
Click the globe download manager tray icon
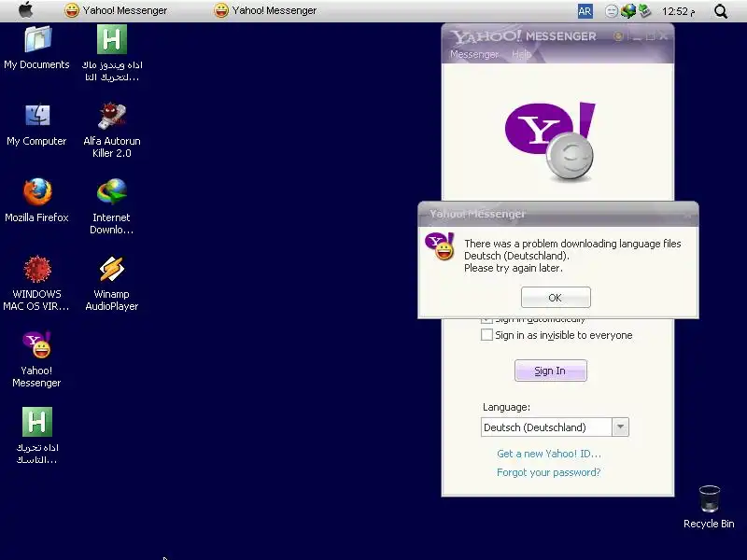click(627, 11)
